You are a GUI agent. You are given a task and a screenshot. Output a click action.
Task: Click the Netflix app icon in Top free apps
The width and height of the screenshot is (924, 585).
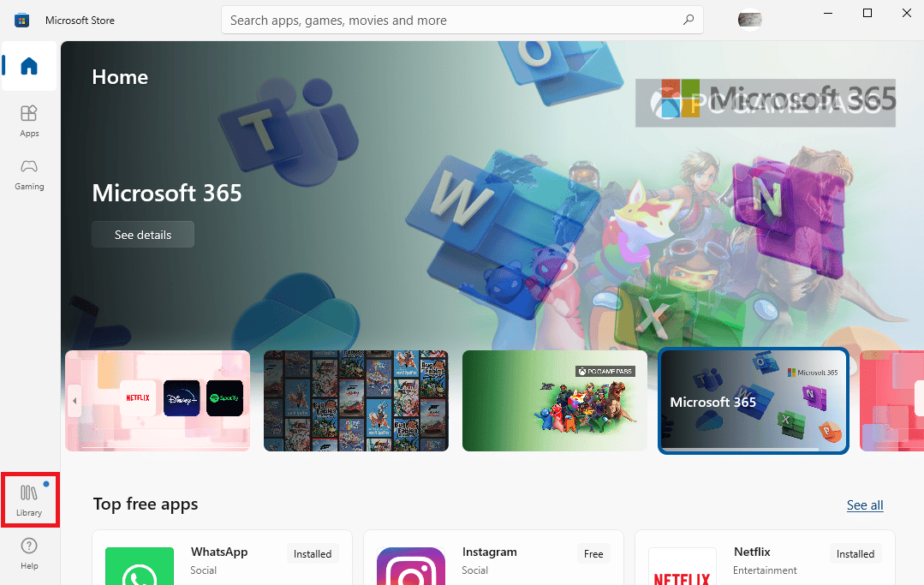[682, 566]
